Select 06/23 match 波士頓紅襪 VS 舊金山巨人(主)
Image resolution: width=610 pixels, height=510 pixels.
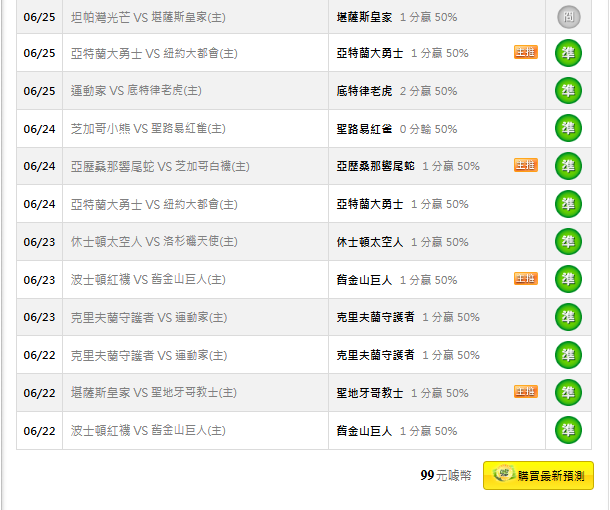click(148, 280)
